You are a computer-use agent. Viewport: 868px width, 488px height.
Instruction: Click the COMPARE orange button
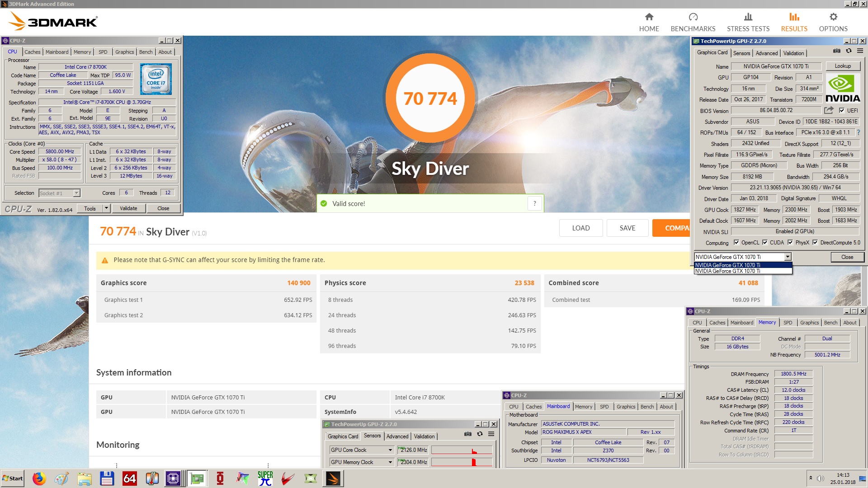671,228
